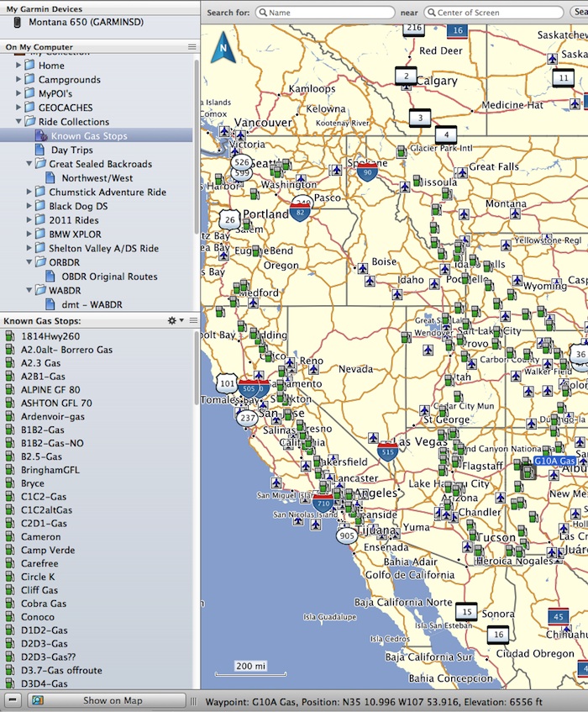Expand the Chumstick Adventure Ride folder
588x712 pixels.
tap(29, 192)
